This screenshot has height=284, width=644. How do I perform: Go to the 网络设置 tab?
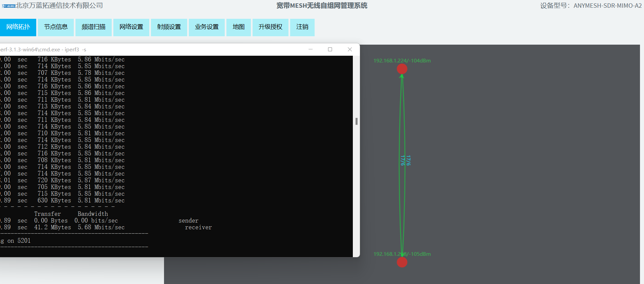click(x=131, y=27)
